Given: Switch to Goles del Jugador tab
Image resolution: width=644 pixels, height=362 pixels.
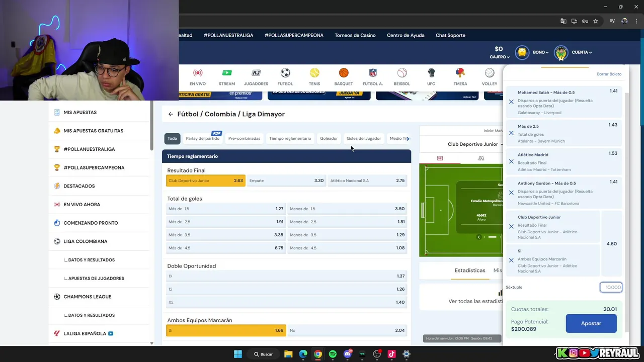Looking at the screenshot, I should [364, 139].
